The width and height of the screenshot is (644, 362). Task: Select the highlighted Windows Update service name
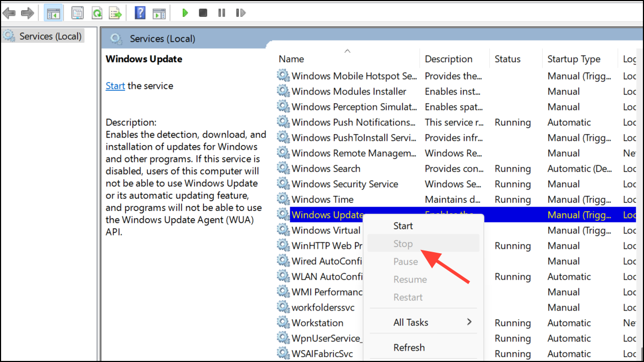[327, 215]
